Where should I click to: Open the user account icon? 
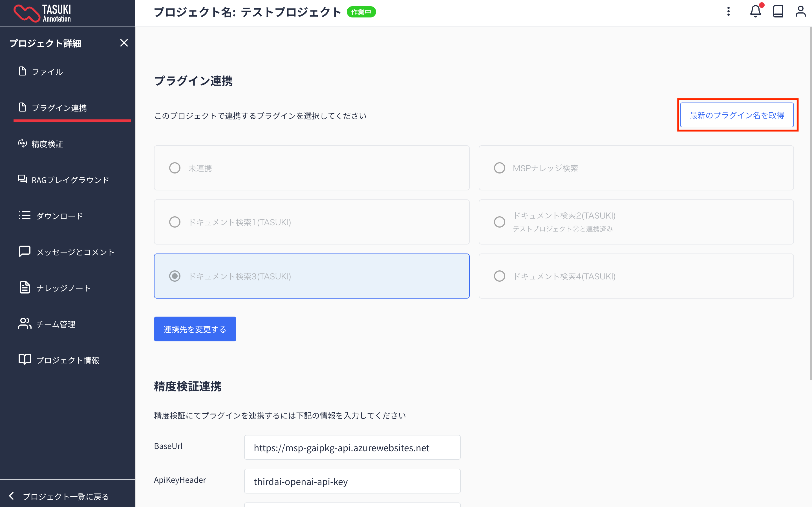pos(800,12)
